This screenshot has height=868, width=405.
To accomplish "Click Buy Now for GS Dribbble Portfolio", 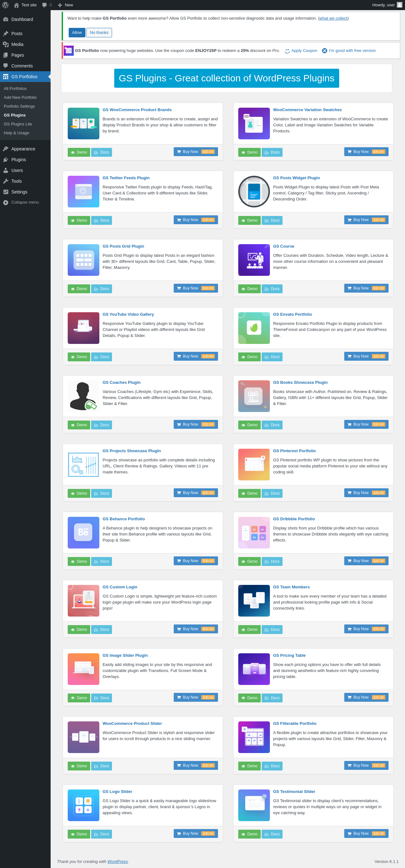I will 366,561.
